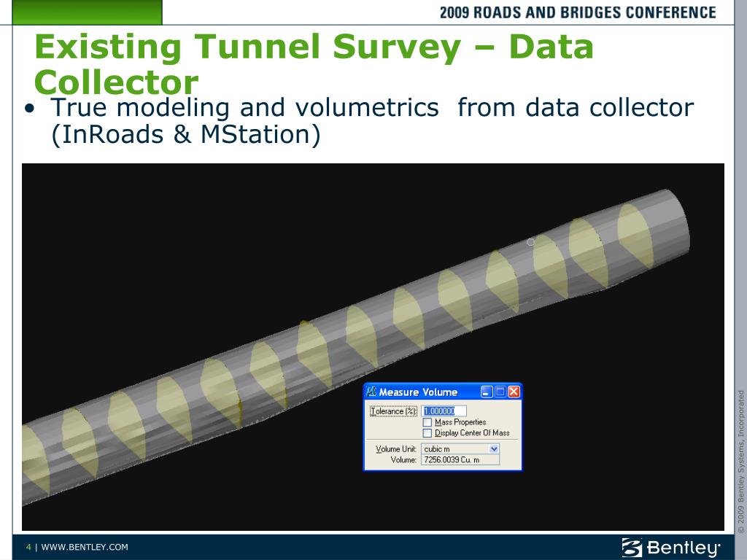The height and width of the screenshot is (560, 747).
Task: Click the Volume Unit label
Action: [x=396, y=449]
